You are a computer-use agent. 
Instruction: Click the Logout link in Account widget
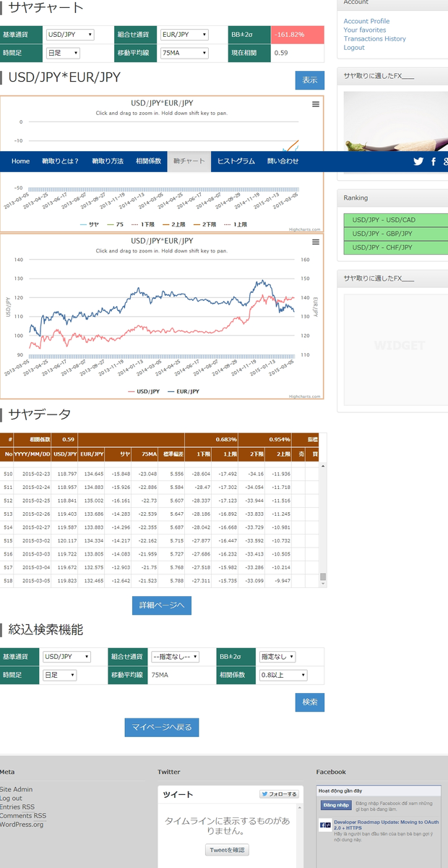[x=354, y=48]
